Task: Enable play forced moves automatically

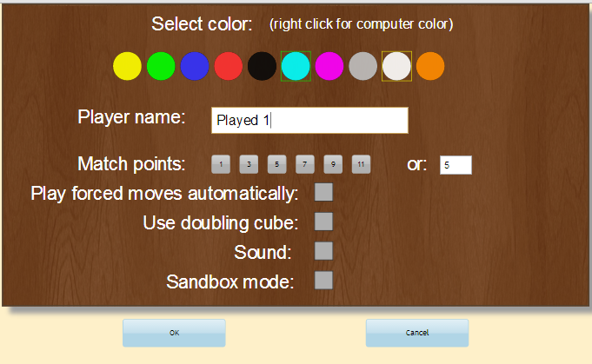Action: 323,192
